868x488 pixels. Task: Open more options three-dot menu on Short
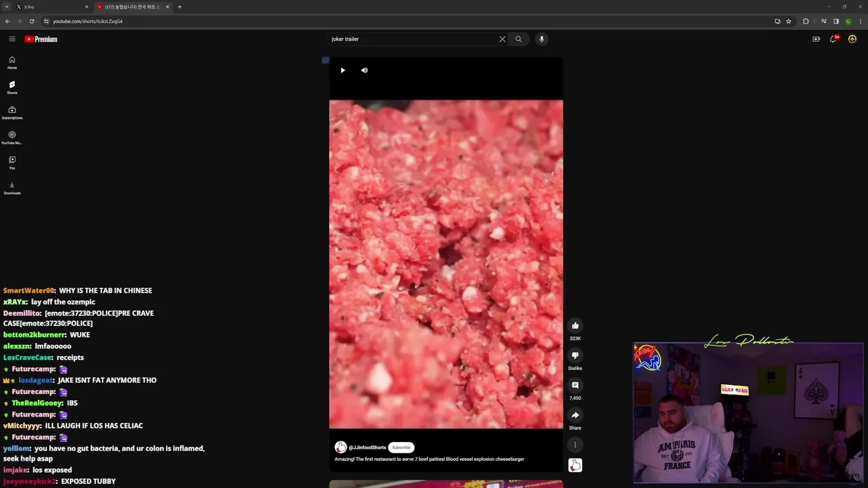pos(575,445)
